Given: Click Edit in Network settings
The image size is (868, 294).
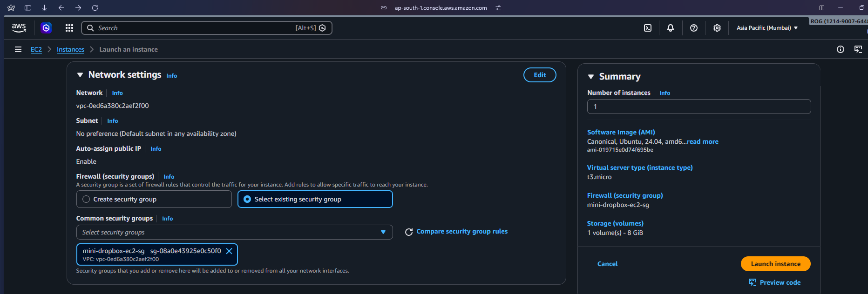Looking at the screenshot, I should pos(539,75).
